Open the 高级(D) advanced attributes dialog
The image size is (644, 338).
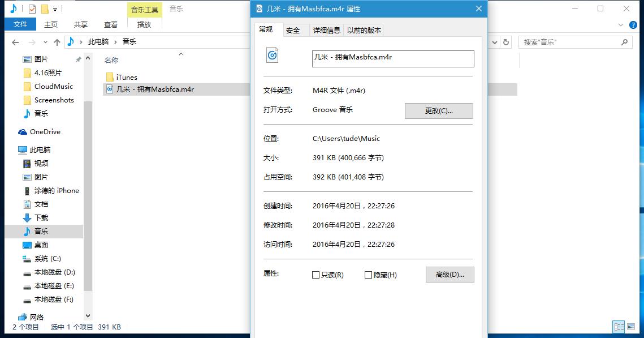pyautogui.click(x=449, y=275)
